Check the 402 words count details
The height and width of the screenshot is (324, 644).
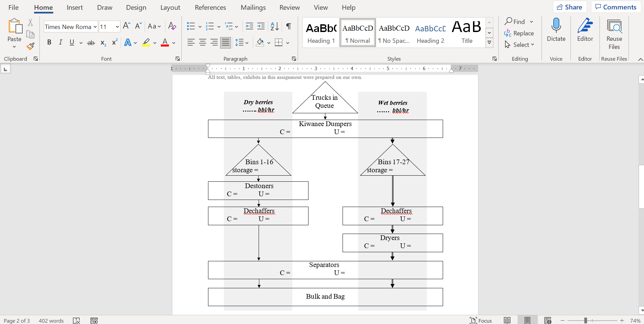click(51, 320)
